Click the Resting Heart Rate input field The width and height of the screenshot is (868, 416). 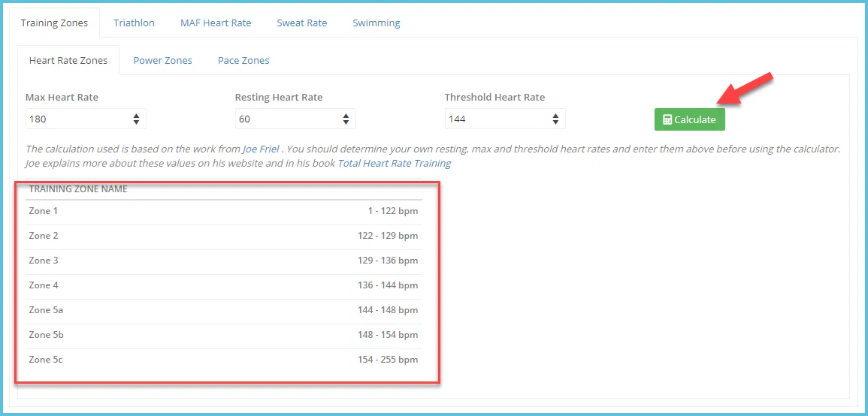295,119
